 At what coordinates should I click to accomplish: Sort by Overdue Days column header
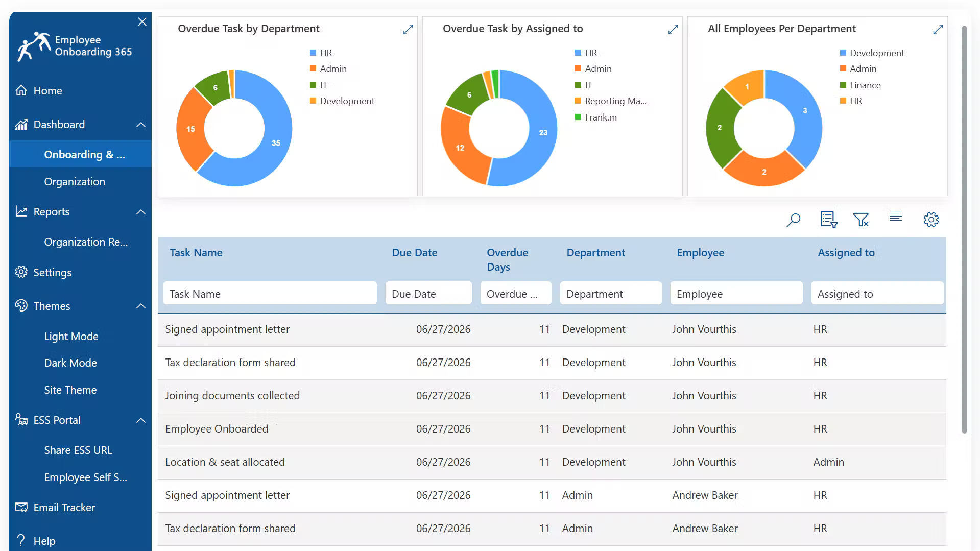click(x=507, y=259)
